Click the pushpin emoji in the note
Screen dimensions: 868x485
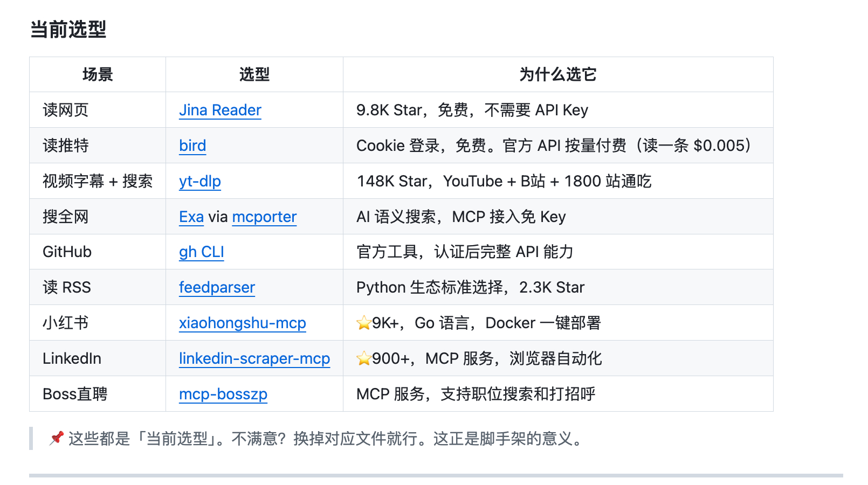point(57,438)
